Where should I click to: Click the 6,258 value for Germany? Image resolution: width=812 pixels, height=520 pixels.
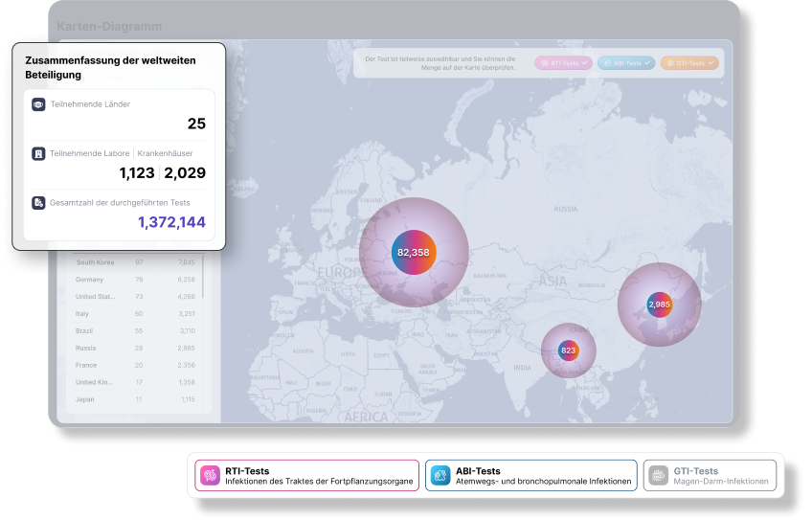tap(187, 280)
